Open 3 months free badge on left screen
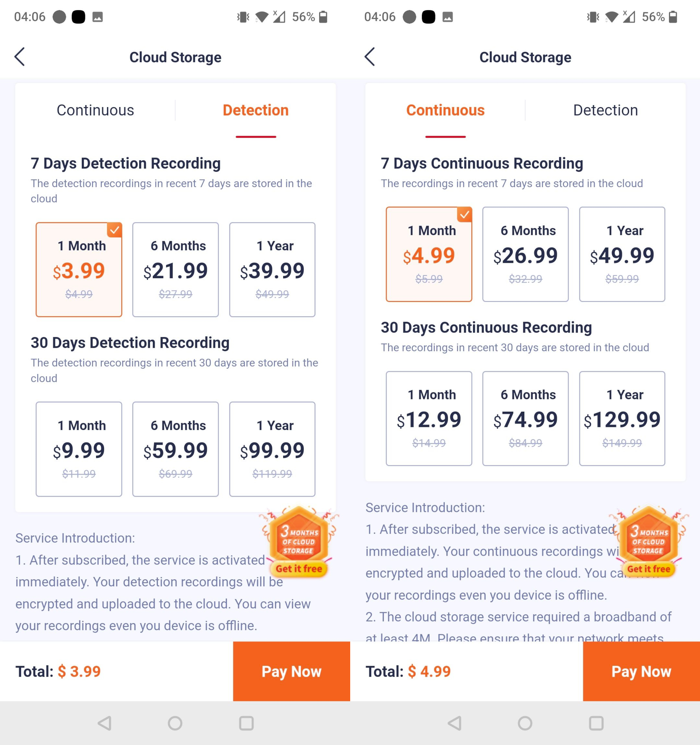Screen dimensions: 700x745 299,541
